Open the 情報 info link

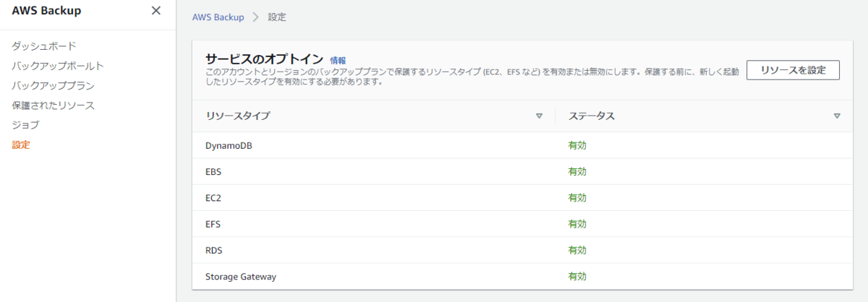[338, 60]
